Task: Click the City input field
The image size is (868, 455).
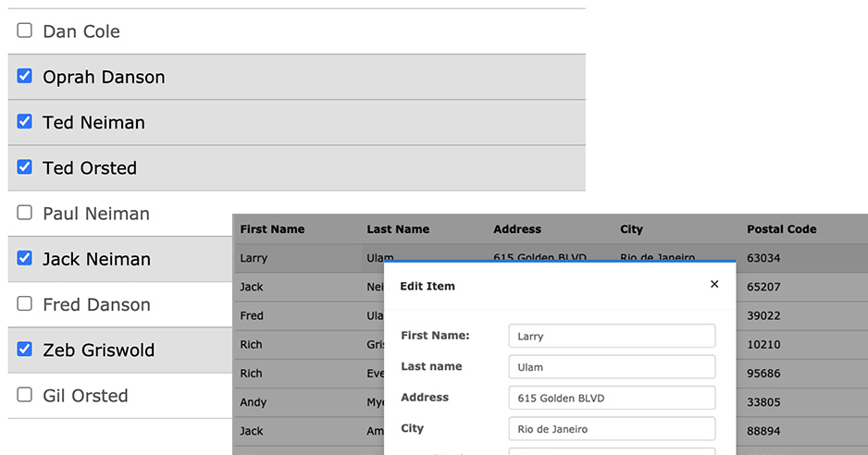Action: [612, 429]
